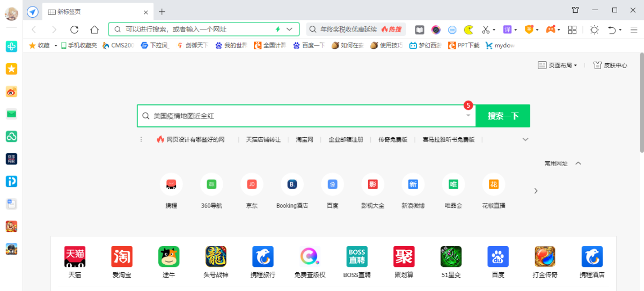Click the colorful camera lens icon
Screen dimensions: 644x291
(436, 29)
